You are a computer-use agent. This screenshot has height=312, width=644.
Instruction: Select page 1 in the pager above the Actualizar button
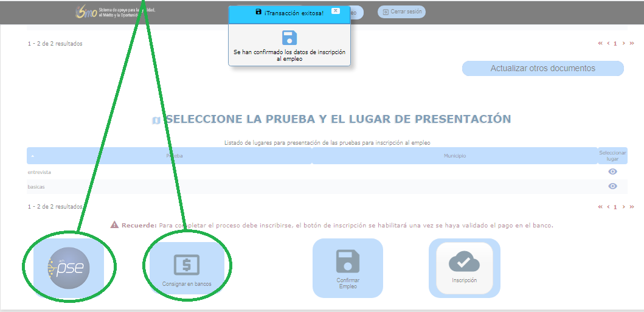[x=615, y=44]
